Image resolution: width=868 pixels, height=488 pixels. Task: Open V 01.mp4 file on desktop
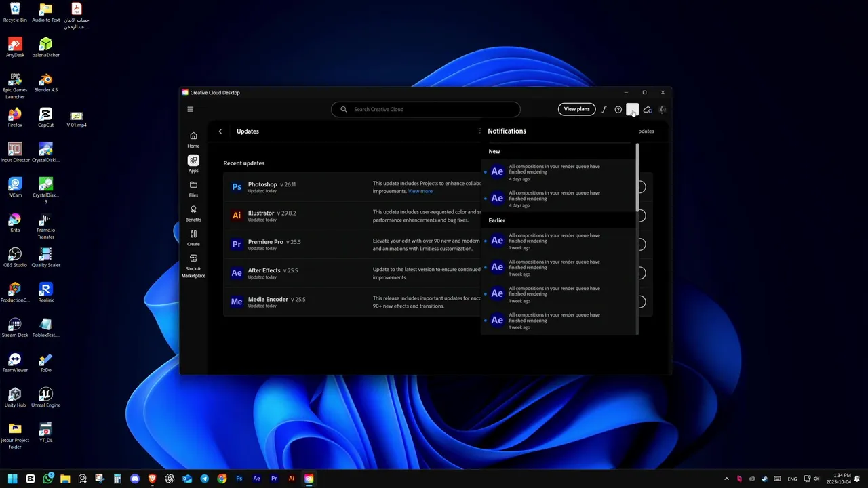77,119
